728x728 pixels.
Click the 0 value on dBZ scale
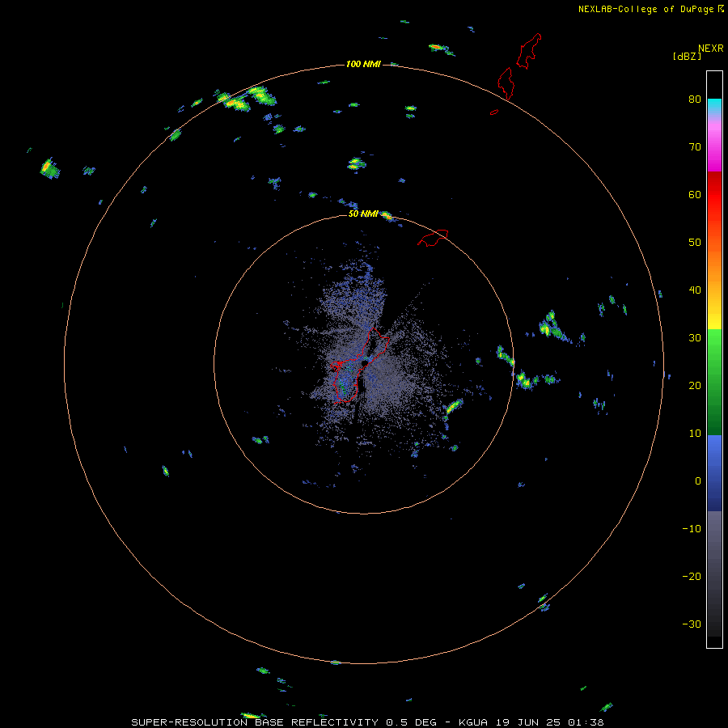coord(698,481)
